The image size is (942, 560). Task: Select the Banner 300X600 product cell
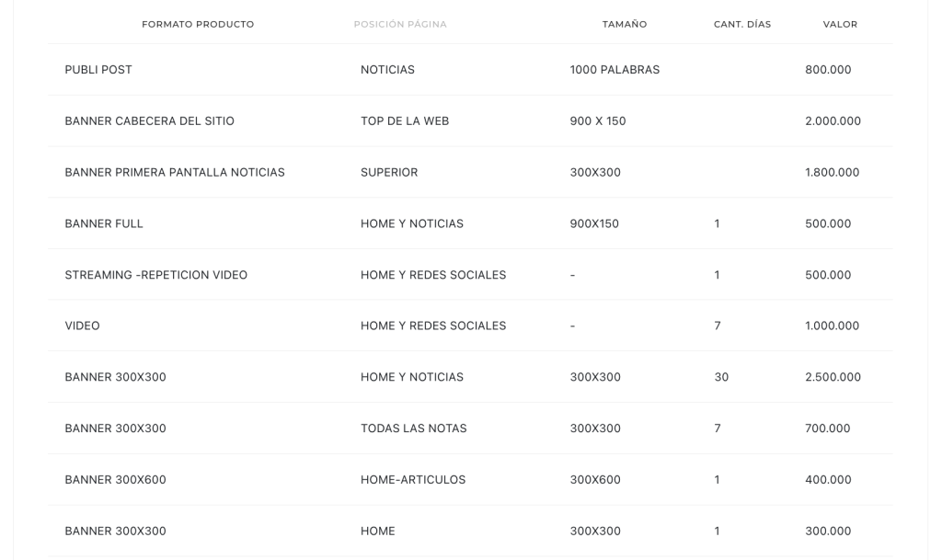[x=115, y=480]
